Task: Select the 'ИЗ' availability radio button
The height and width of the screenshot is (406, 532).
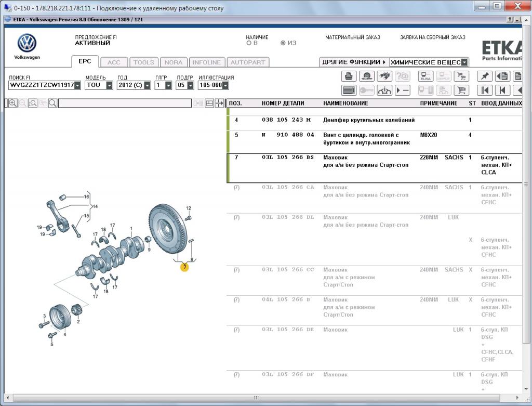Action: tap(283, 43)
